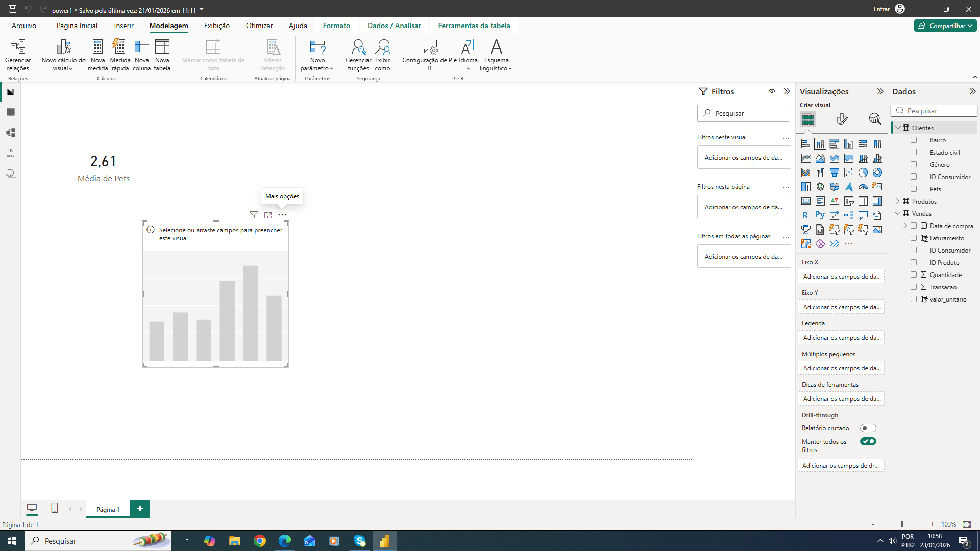980x551 pixels.
Task: Click the Medida rápida icon
Action: (120, 47)
